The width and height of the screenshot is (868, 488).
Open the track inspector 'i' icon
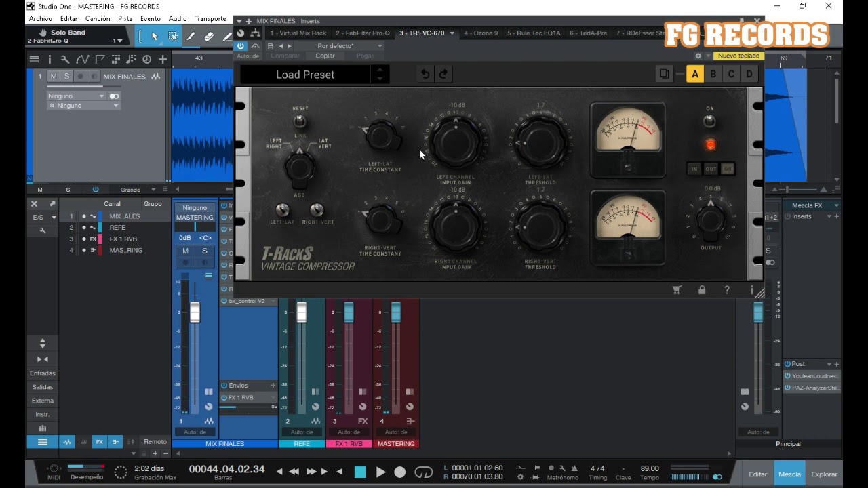(x=49, y=60)
